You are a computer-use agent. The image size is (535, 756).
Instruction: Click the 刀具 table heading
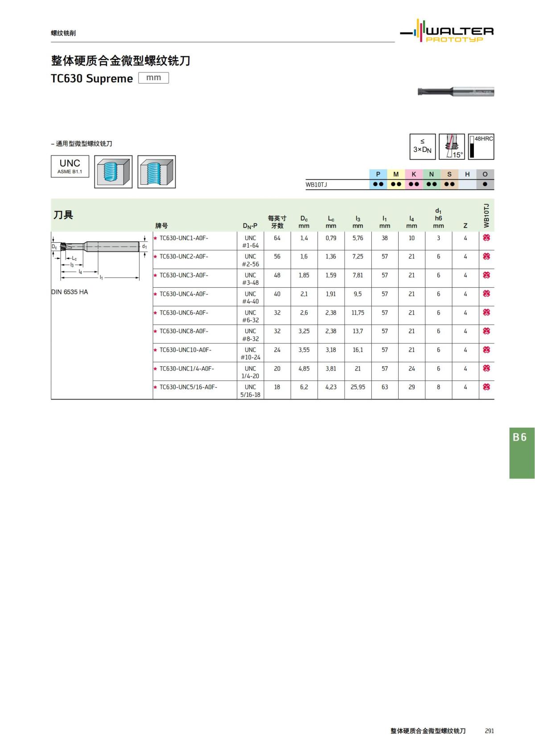tap(63, 215)
